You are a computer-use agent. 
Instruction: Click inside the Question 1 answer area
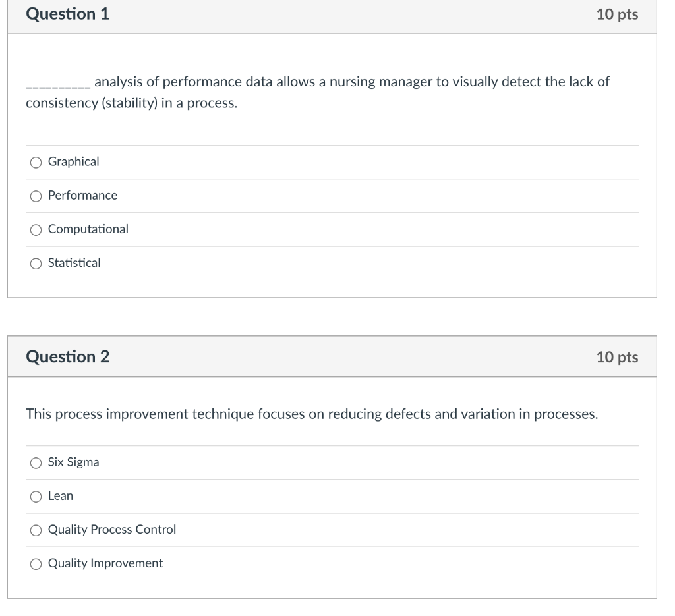[x=330, y=211]
